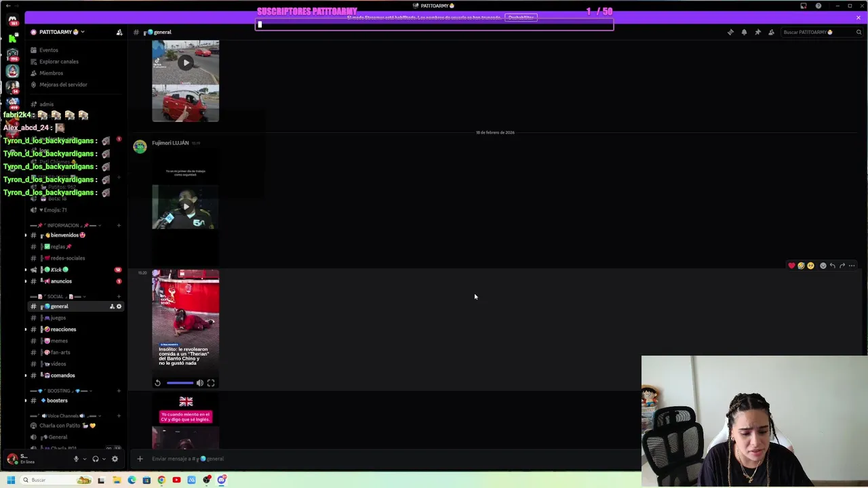Open the Kick server icon in sidebar
Screen dimensions: 868x488
point(12,38)
